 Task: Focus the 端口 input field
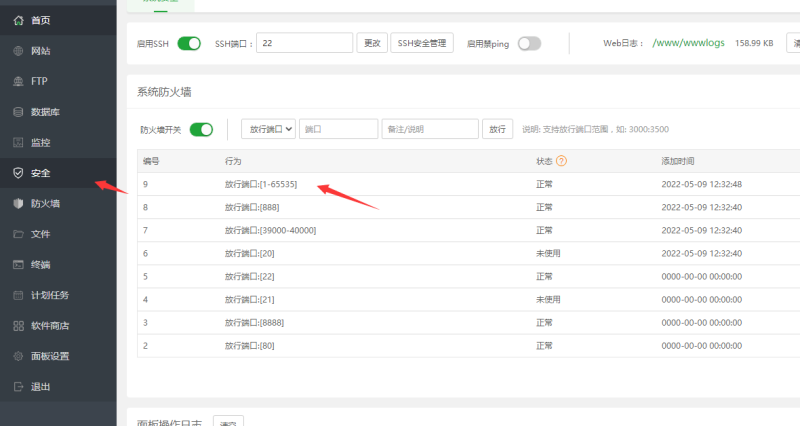point(338,129)
